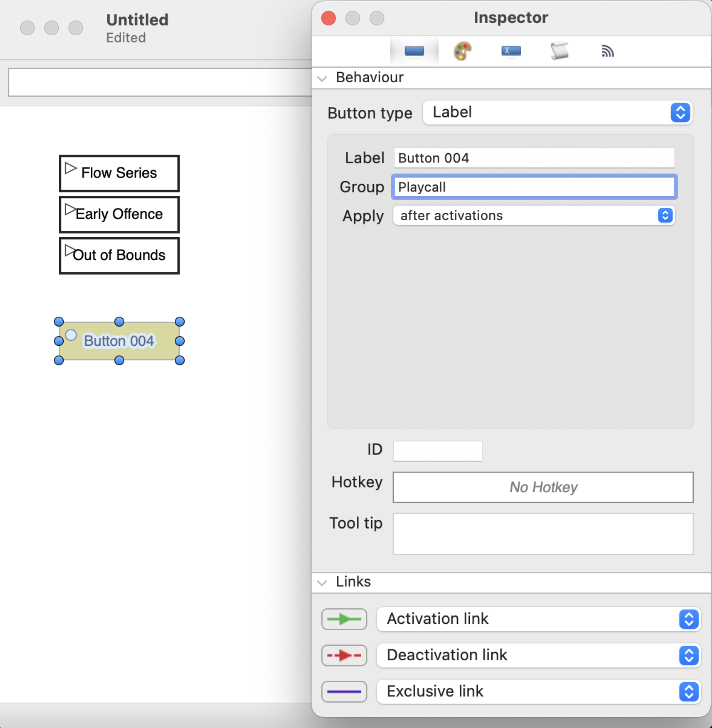Select the Hotkey inspector icon
The height and width of the screenshot is (728, 712).
(x=510, y=50)
